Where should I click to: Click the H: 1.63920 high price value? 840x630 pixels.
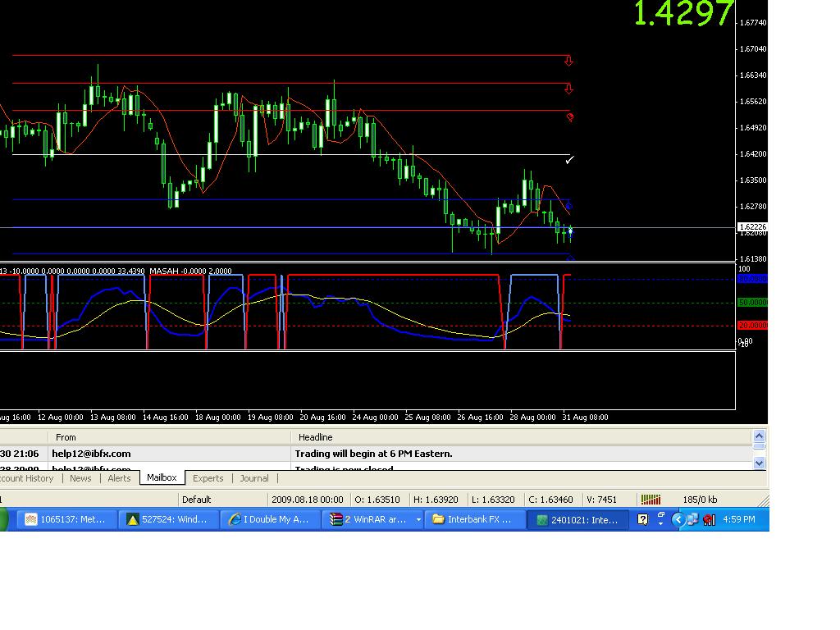click(436, 500)
